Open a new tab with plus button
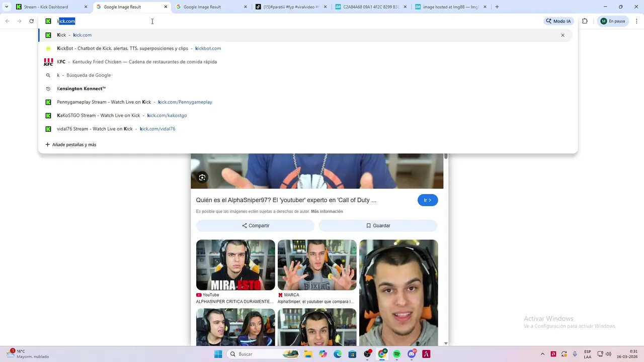This screenshot has height=362, width=644. [x=497, y=7]
